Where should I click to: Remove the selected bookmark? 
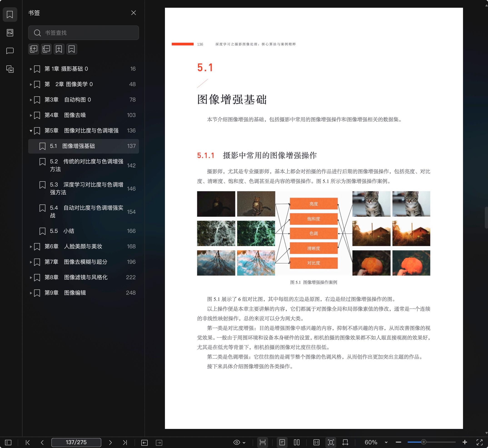(72, 49)
